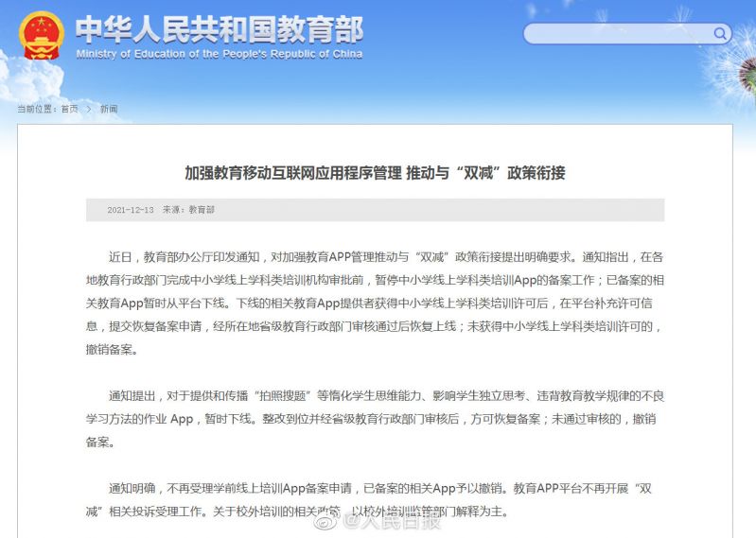Click the search magnifier icon
Screen dimensions: 756x538
click(719, 33)
